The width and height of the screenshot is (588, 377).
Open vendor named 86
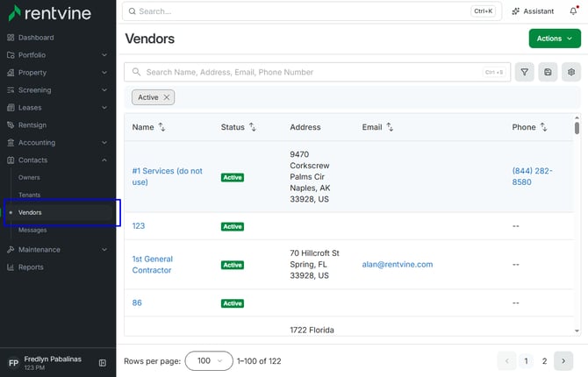pos(137,302)
